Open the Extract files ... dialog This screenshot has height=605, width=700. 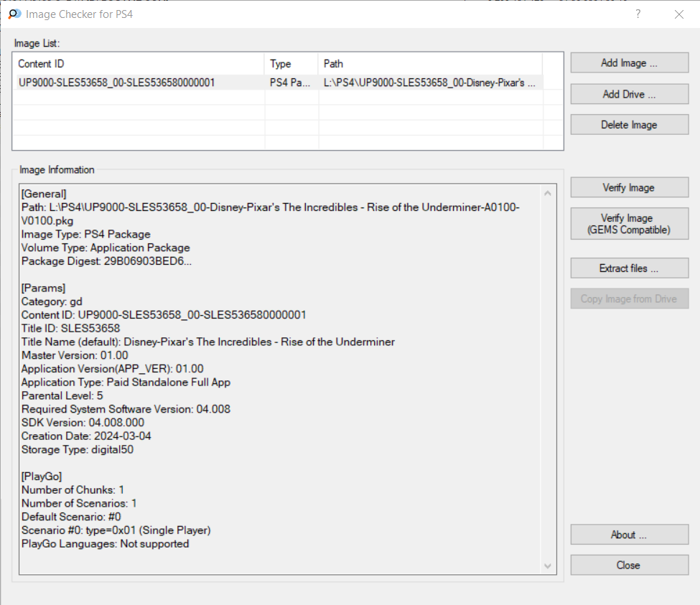pyautogui.click(x=629, y=268)
